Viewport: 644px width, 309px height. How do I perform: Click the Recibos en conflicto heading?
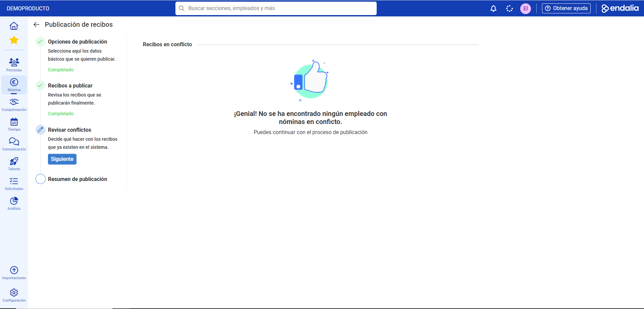click(x=167, y=44)
